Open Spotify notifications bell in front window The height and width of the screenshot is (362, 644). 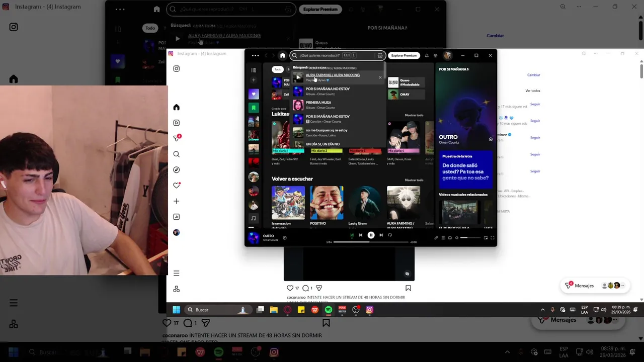click(x=427, y=55)
